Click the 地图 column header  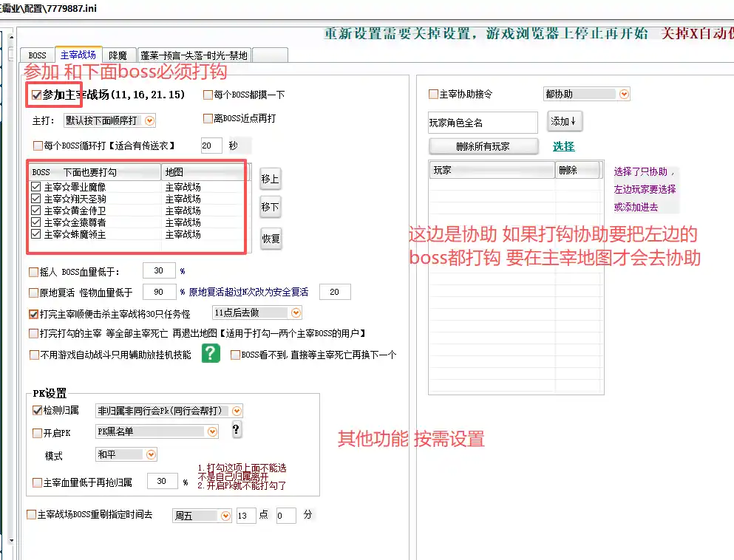click(203, 171)
